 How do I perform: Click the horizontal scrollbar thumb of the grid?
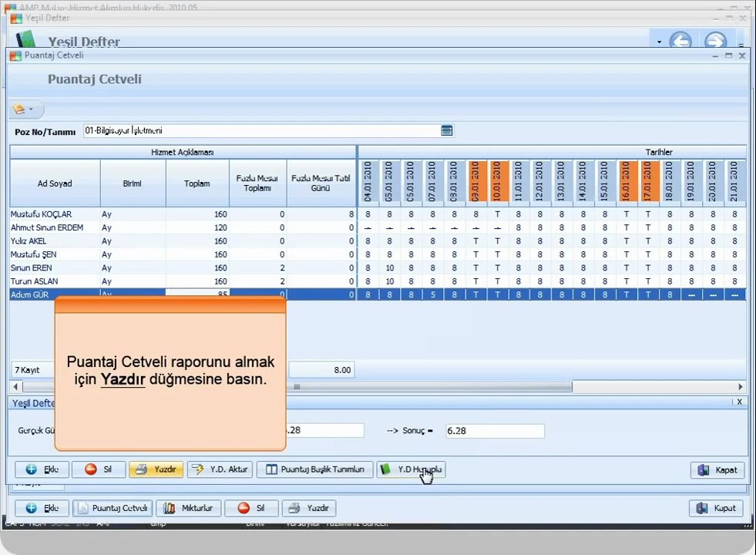tap(297, 387)
